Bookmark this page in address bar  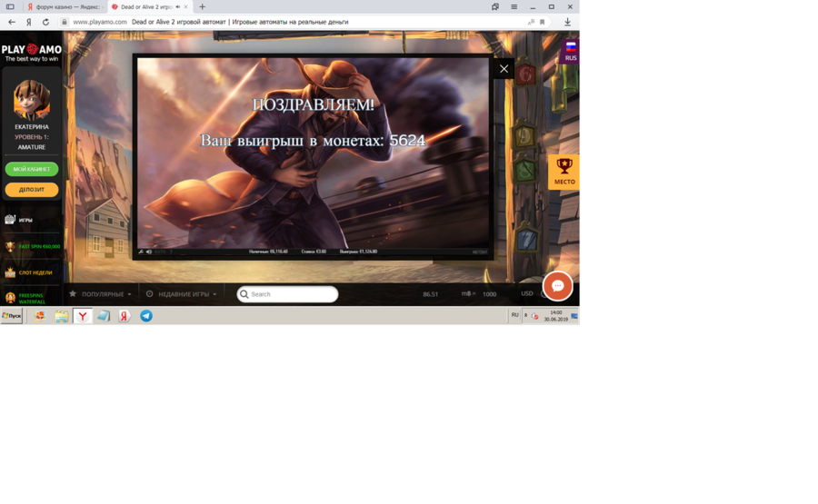pos(543,22)
